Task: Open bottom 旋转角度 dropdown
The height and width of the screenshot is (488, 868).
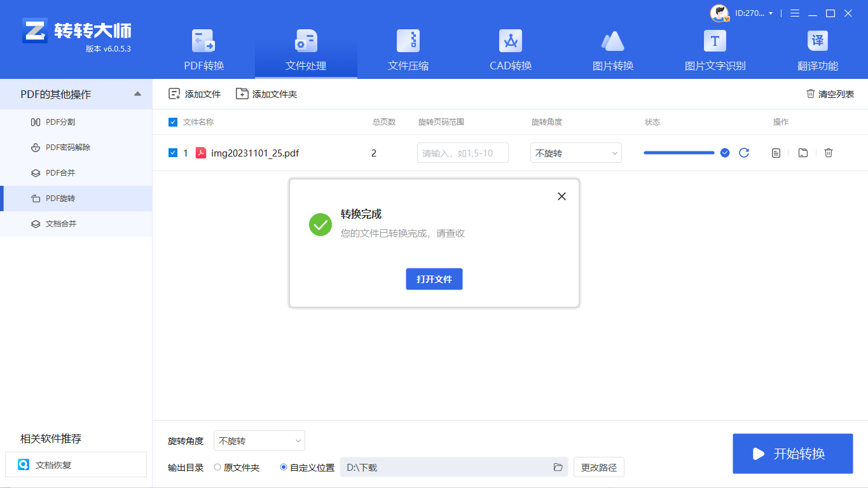Action: coord(259,440)
